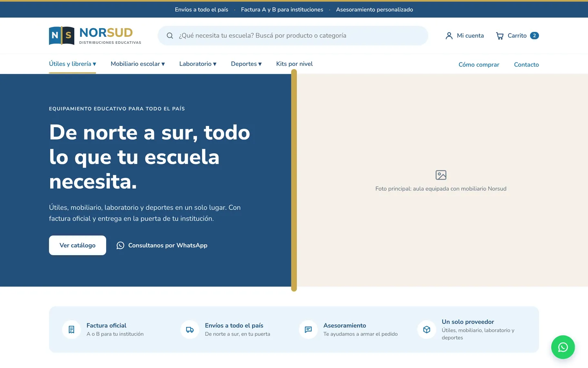Image resolution: width=588 pixels, height=368 pixels.
Task: Open the floating green WhatsApp chat button
Action: [x=563, y=347]
